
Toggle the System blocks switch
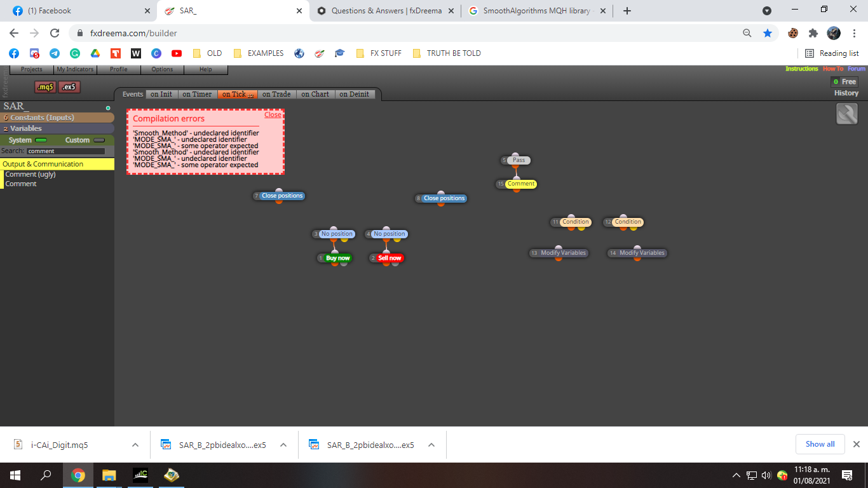point(41,140)
